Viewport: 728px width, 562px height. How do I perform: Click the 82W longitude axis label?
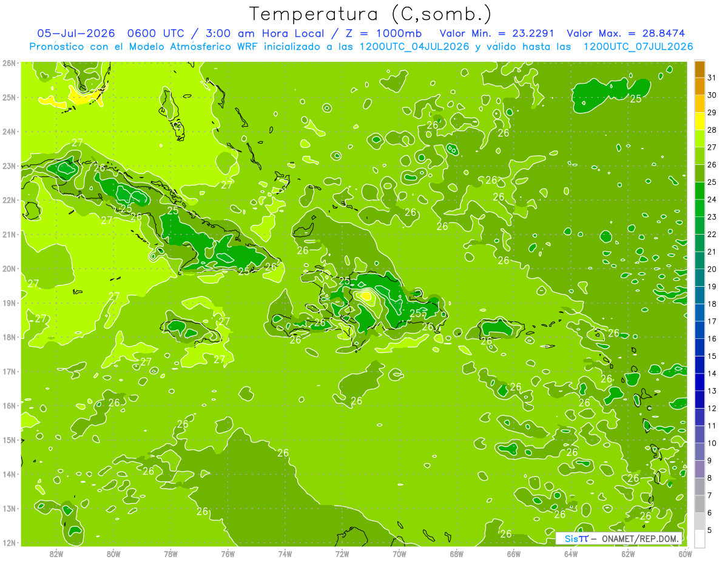(56, 554)
